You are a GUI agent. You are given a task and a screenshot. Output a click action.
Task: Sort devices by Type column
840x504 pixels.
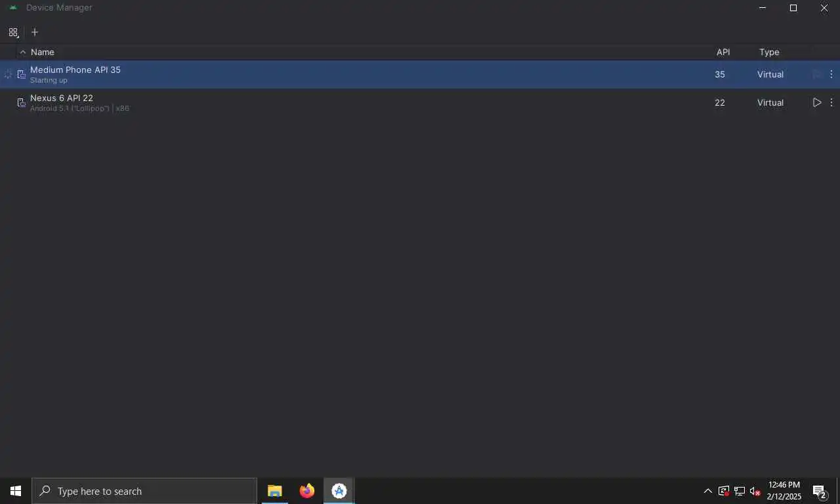tap(769, 52)
